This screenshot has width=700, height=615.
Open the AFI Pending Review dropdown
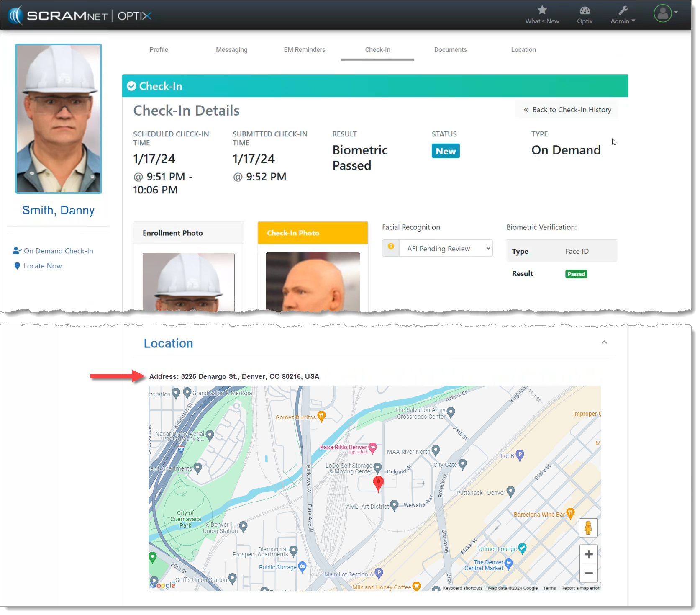pyautogui.click(x=446, y=249)
